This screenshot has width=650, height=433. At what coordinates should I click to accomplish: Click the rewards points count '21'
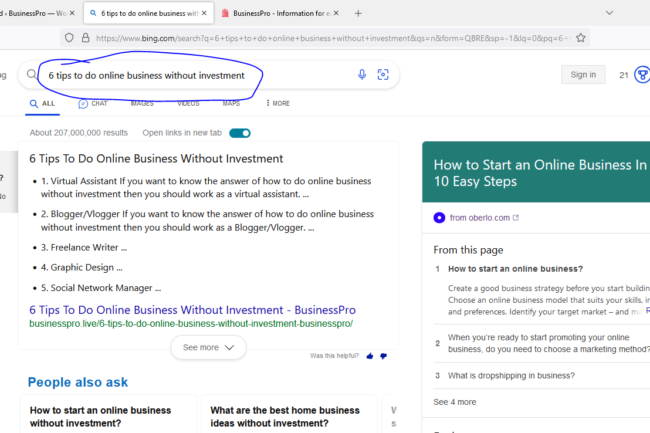pos(624,75)
